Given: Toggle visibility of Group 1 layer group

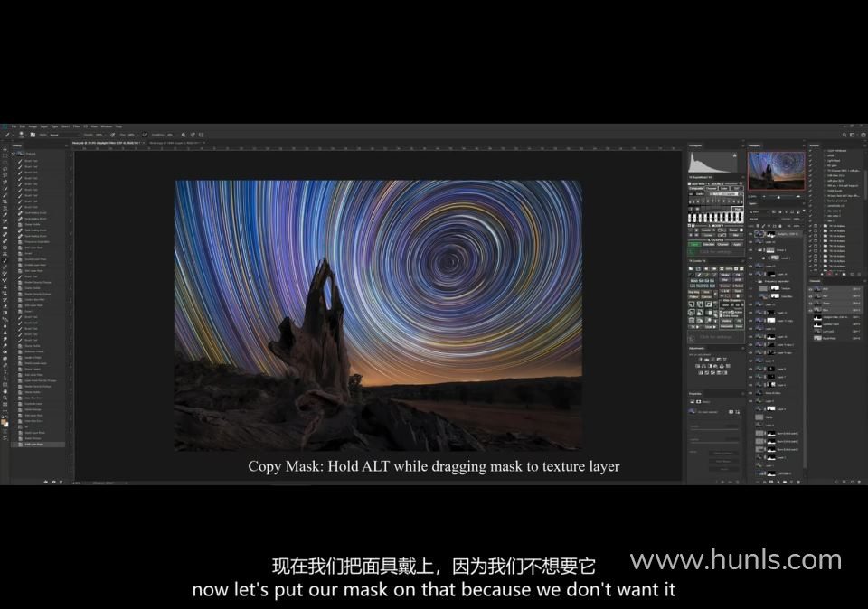Looking at the screenshot, I should [750, 250].
